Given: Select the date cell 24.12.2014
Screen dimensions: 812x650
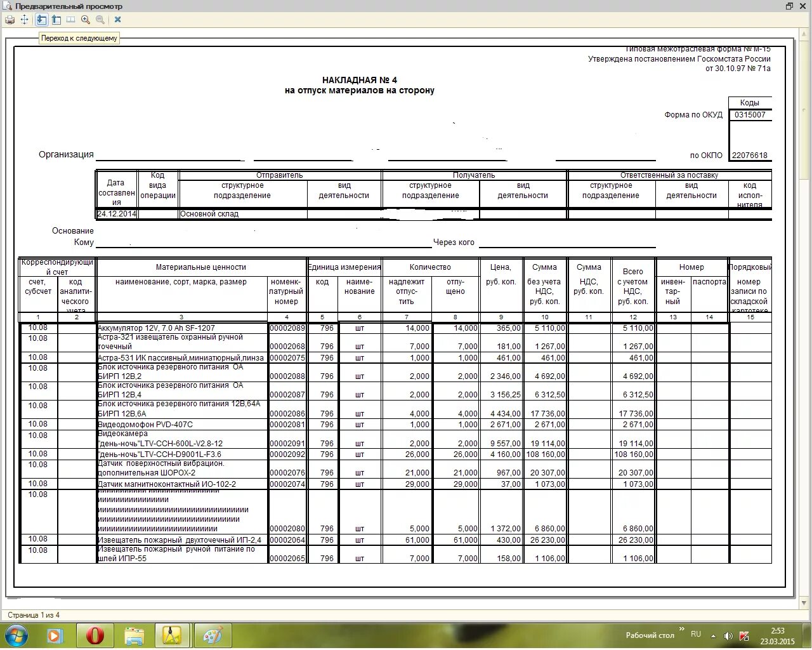Looking at the screenshot, I should click(x=117, y=214).
